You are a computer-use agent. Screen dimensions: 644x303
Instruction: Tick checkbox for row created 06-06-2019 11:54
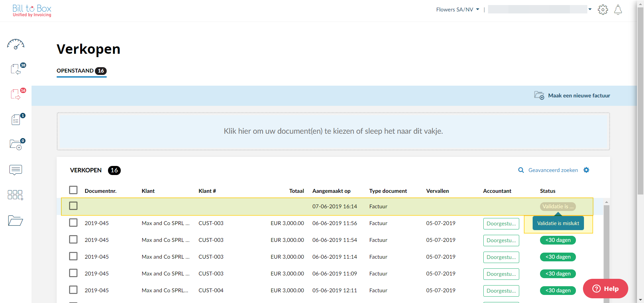click(x=73, y=240)
